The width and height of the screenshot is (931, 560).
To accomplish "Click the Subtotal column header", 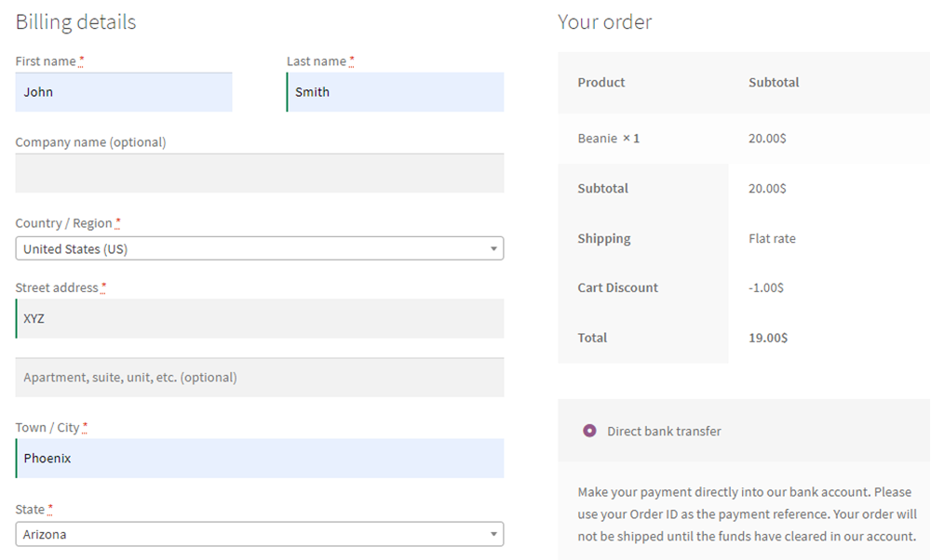I will [x=774, y=82].
